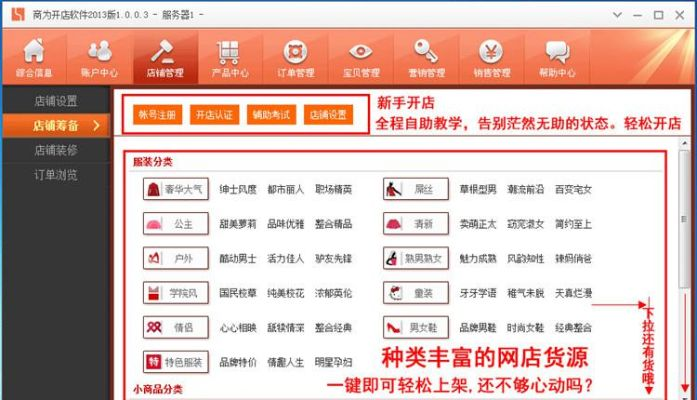Open the 绅士风度 subcategory link
The width and height of the screenshot is (697, 400).
point(238,189)
